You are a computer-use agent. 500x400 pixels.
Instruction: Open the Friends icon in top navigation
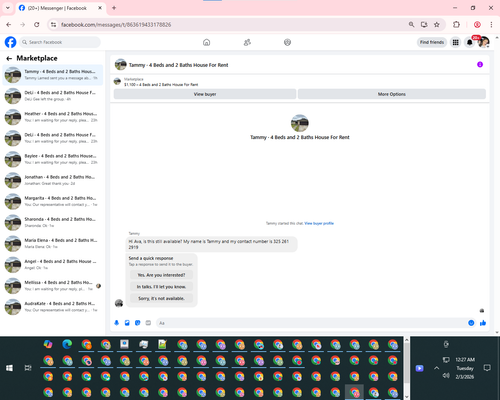(247, 42)
